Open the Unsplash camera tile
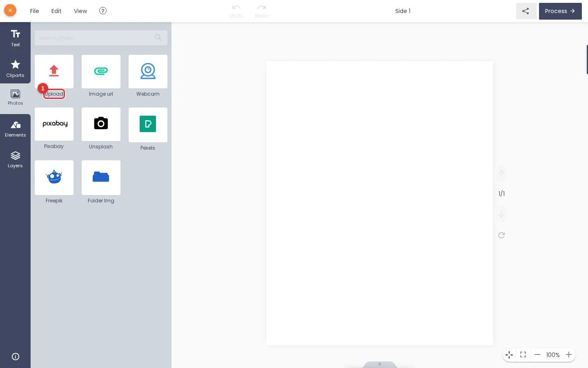 pyautogui.click(x=101, y=124)
